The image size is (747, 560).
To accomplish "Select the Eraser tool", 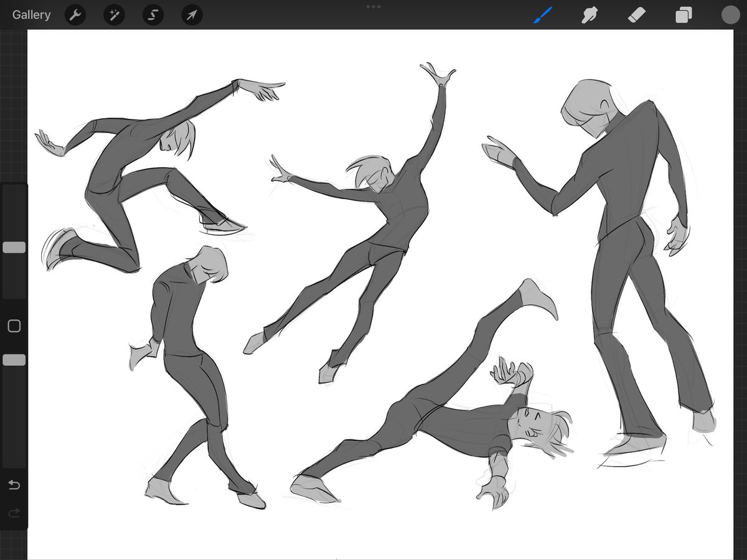I will click(636, 15).
